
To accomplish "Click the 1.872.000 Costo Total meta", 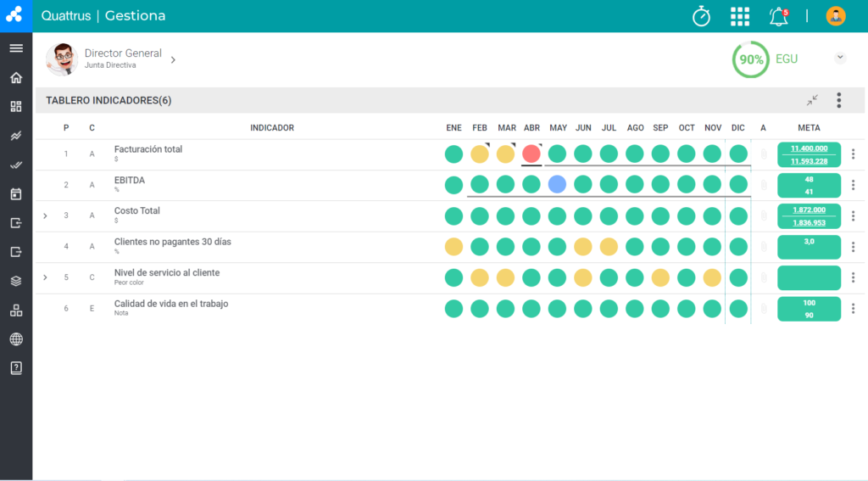I will point(809,210).
